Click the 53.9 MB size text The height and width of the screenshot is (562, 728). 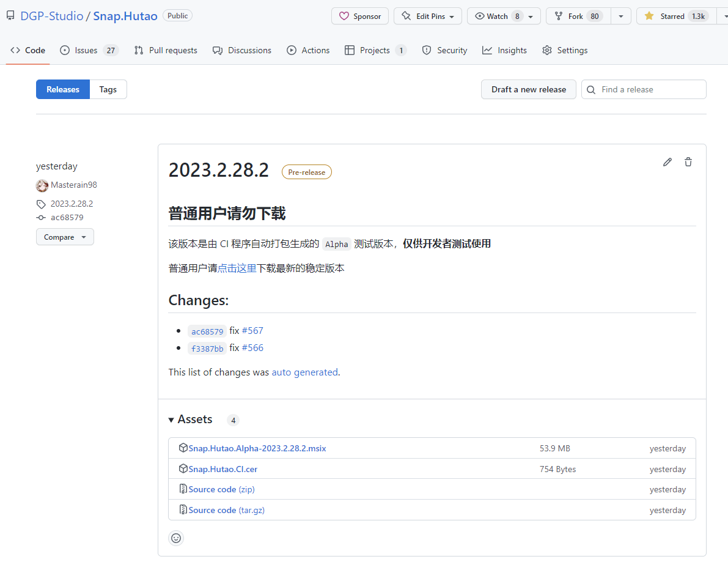(555, 448)
